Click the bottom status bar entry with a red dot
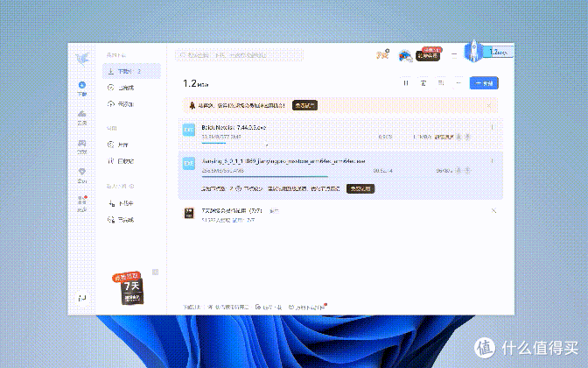 tap(306, 308)
